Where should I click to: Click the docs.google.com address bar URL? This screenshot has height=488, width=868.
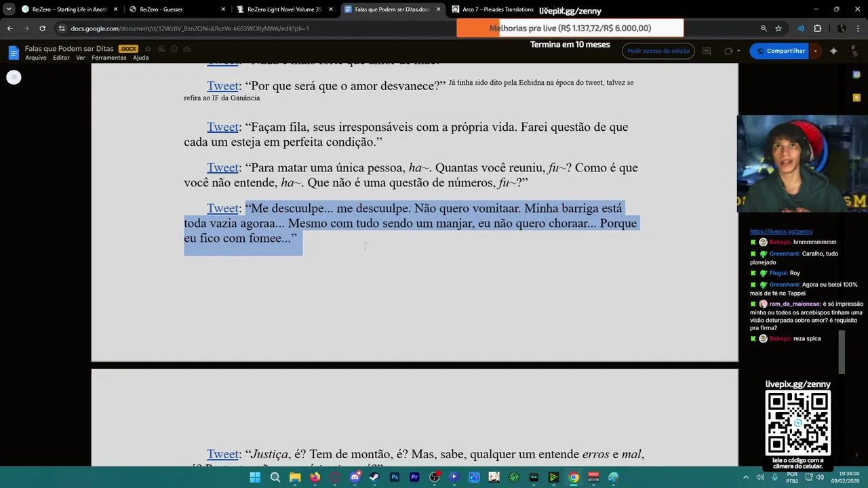(x=190, y=28)
